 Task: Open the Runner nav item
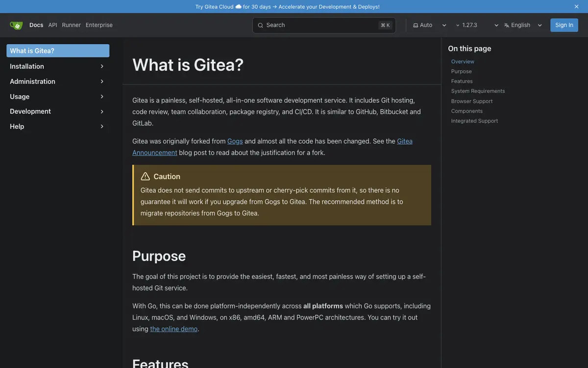[x=71, y=25]
